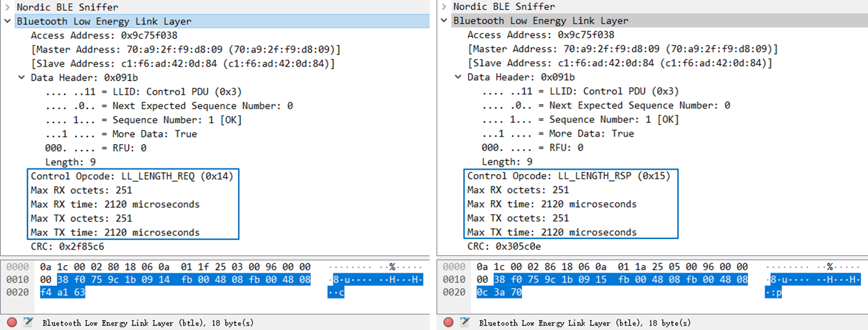Select Max TX octets: 251 in right panel
The width and height of the screenshot is (868, 330).
(518, 218)
